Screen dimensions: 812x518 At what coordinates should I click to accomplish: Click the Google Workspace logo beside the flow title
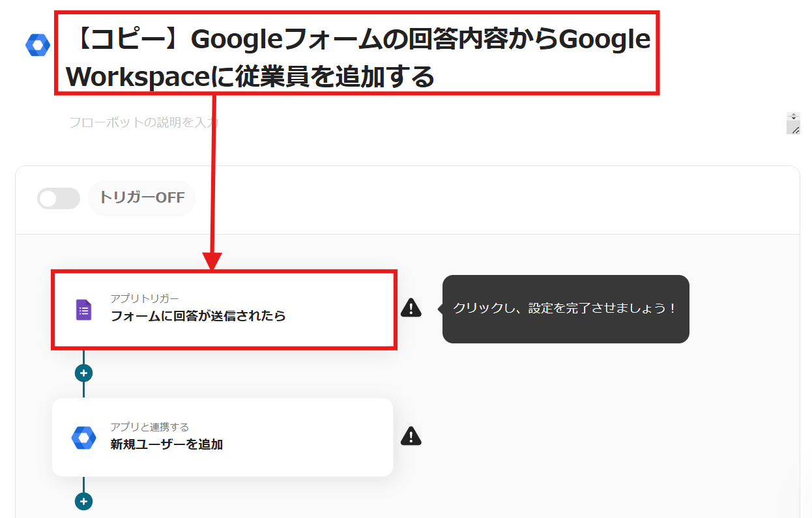pos(38,45)
